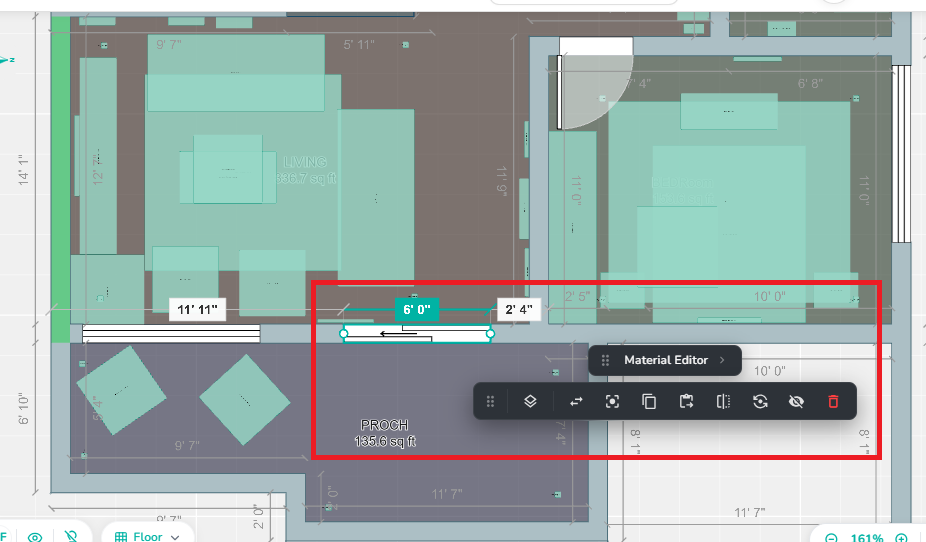The width and height of the screenshot is (926, 542).
Task: Copy the selected door with duplicate icon
Action: [x=649, y=401]
